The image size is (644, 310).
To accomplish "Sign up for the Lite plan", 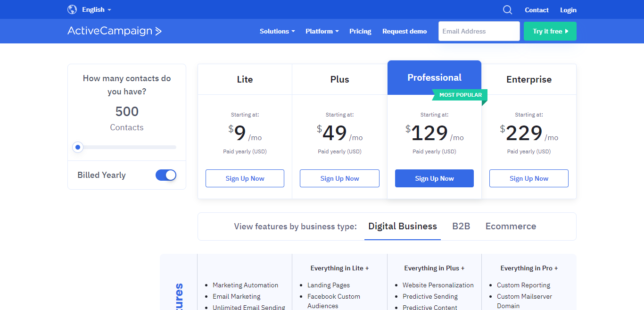I will click(245, 178).
